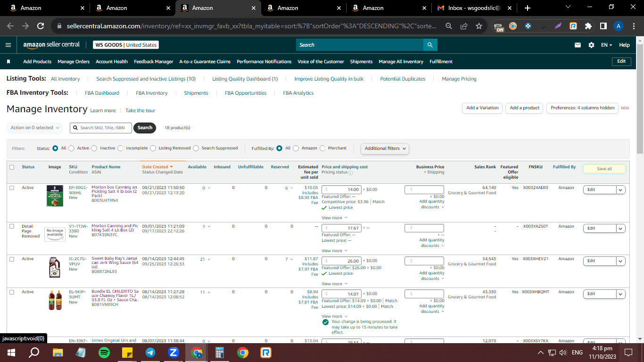The image size is (644, 362).
Task: Open the Seller Central hamburger menu
Action: 8,45
